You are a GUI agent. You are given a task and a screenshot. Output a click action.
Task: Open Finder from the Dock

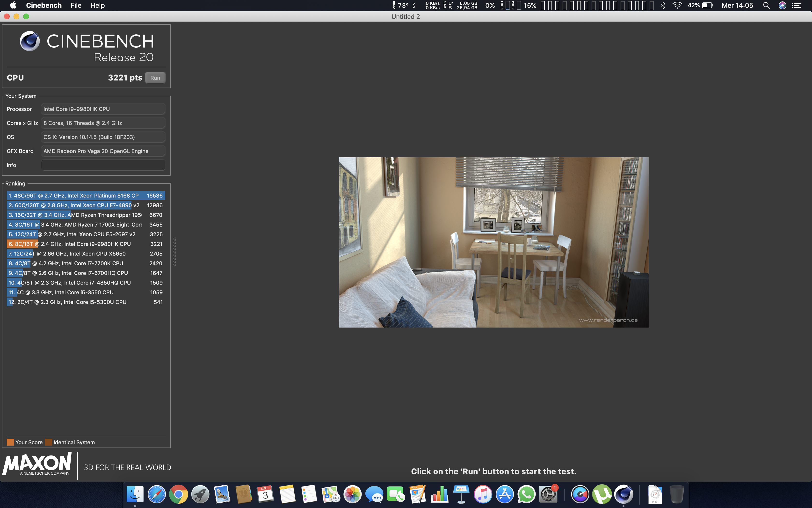(x=135, y=494)
